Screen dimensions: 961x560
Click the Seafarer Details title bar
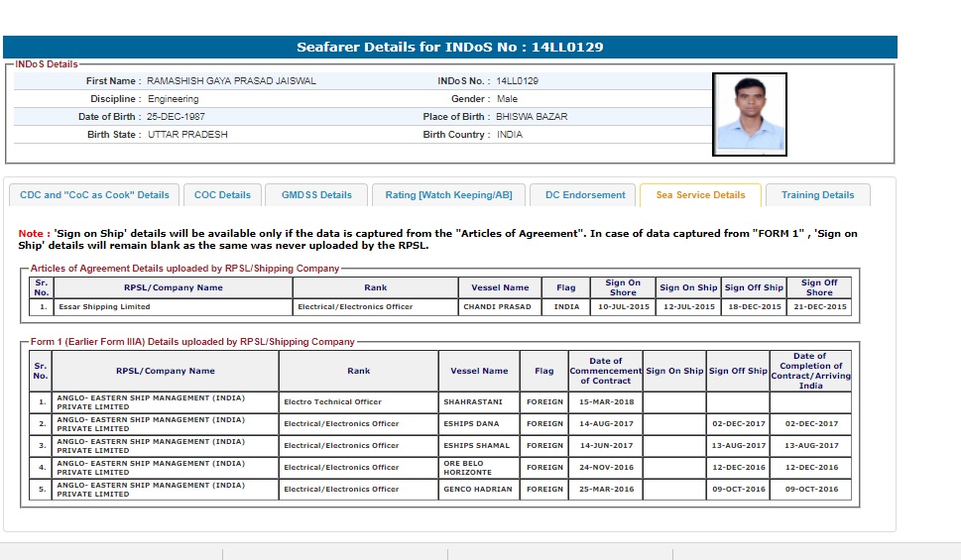(449, 47)
